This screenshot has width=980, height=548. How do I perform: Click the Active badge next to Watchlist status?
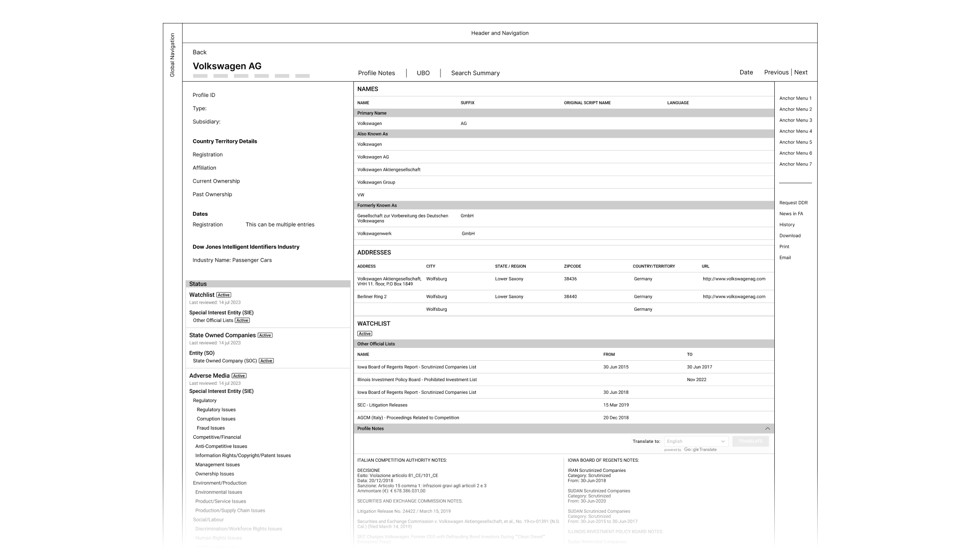point(224,295)
